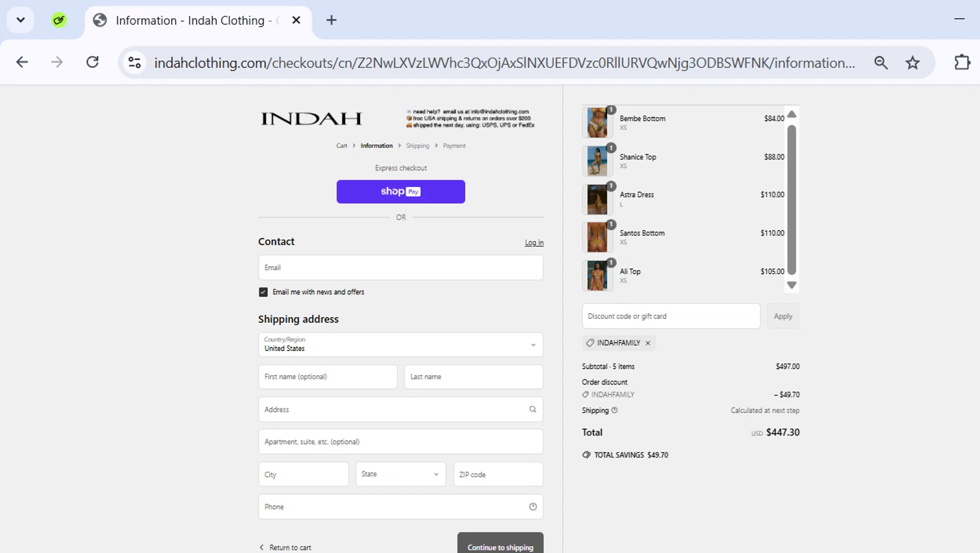Pay with Shop Pay express checkout
Viewport: 980px width, 553px height.
coord(400,192)
